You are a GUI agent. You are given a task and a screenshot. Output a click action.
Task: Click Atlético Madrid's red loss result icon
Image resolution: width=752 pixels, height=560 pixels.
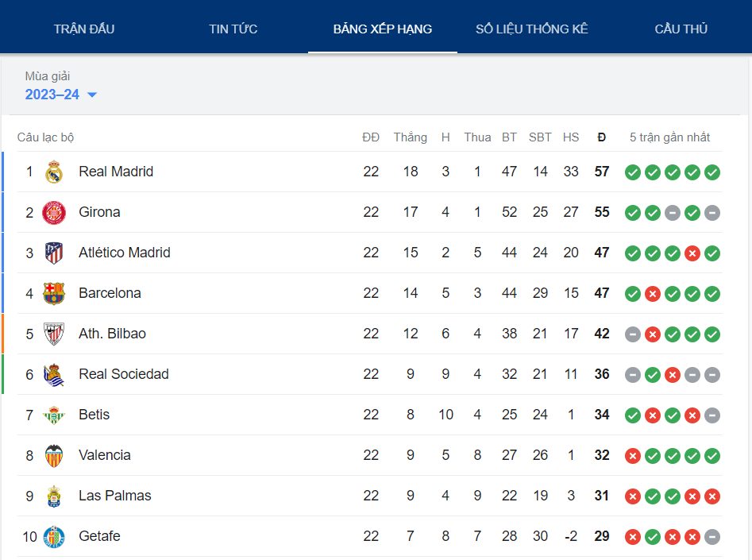click(x=692, y=253)
